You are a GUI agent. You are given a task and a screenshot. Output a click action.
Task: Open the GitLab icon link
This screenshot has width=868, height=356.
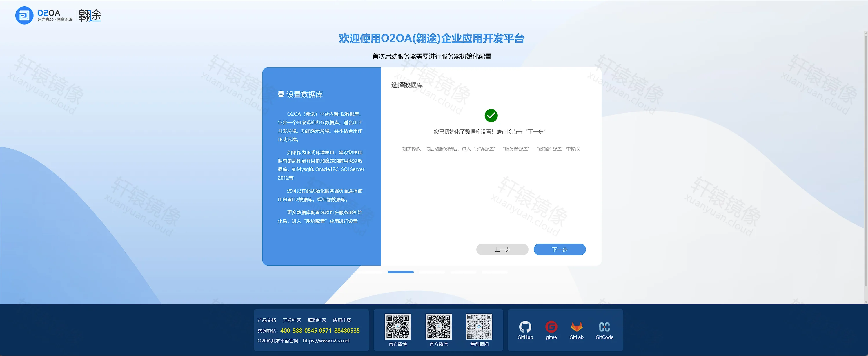(x=577, y=327)
